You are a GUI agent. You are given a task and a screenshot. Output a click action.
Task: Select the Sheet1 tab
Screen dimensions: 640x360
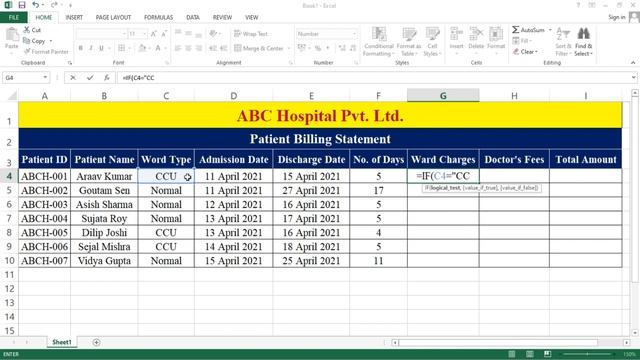coord(62,342)
